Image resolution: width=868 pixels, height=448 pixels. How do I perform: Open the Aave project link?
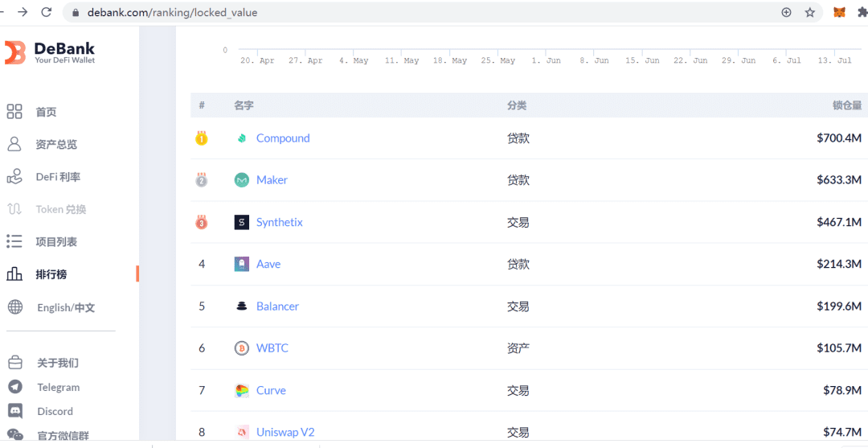tap(268, 264)
